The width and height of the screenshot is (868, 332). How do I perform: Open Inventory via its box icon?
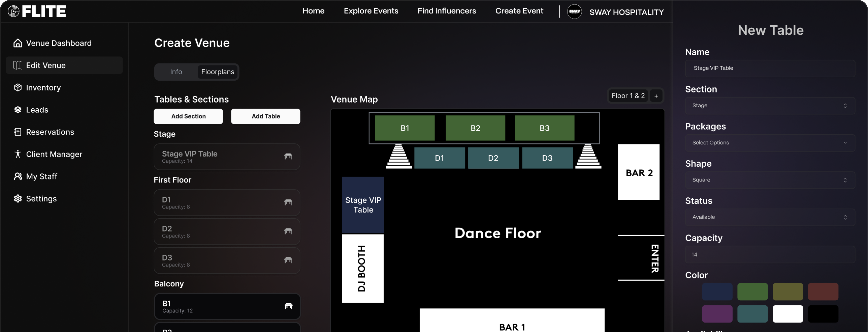[x=18, y=88]
